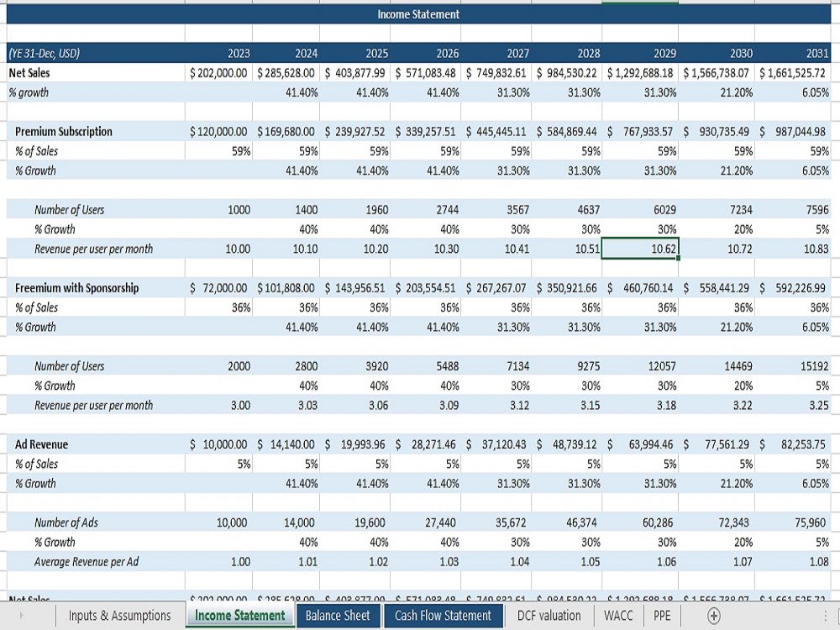Select the Premium Subscription row label
The image size is (840, 630).
tap(63, 131)
